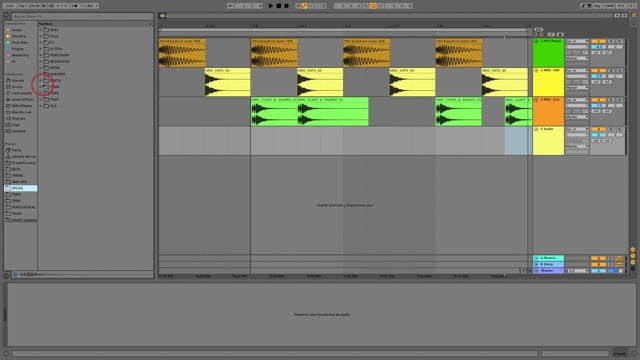Image resolution: width=640 pixels, height=360 pixels.
Task: Fold track 4 Audio with its arrow
Action: click(x=536, y=129)
